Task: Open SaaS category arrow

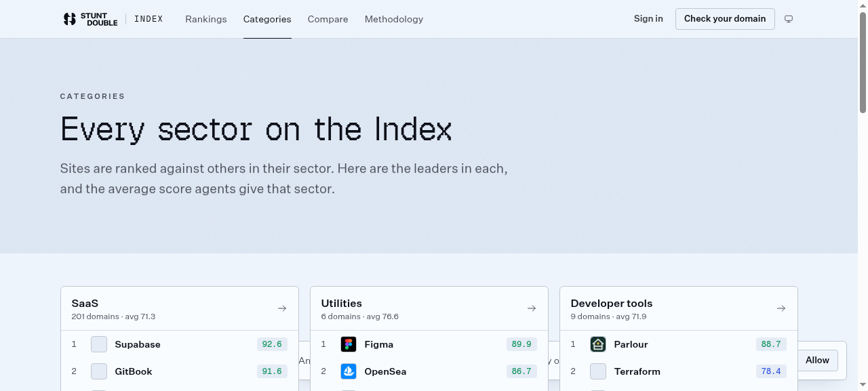Action: click(x=282, y=308)
